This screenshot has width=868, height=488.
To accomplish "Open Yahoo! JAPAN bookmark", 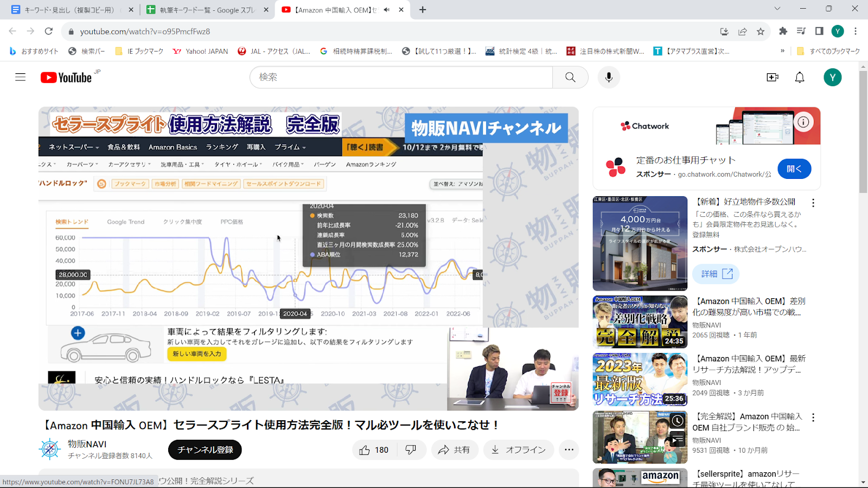I will pyautogui.click(x=200, y=51).
